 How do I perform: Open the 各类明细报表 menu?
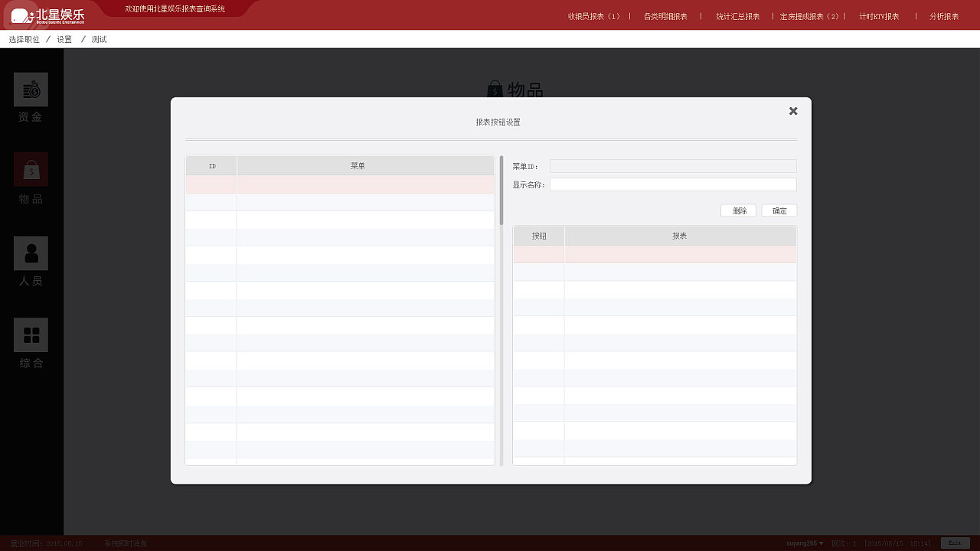[x=665, y=16]
